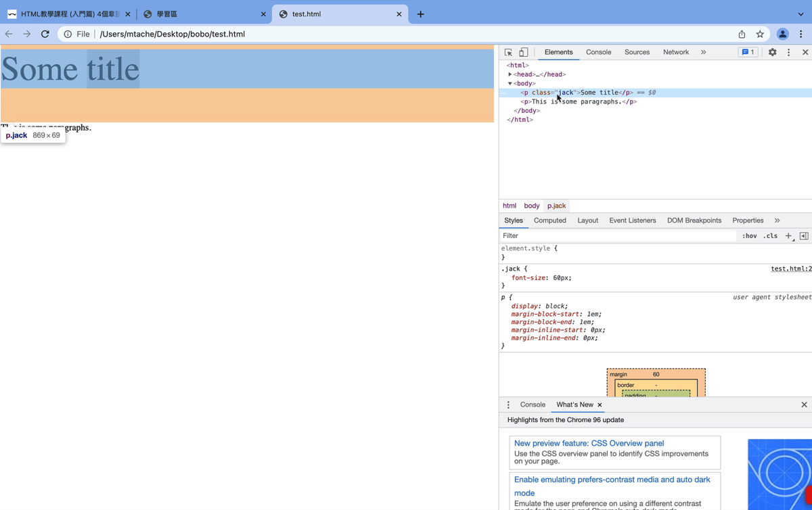This screenshot has width=812, height=510.
Task: Select the margin box in box model
Action: 618,375
